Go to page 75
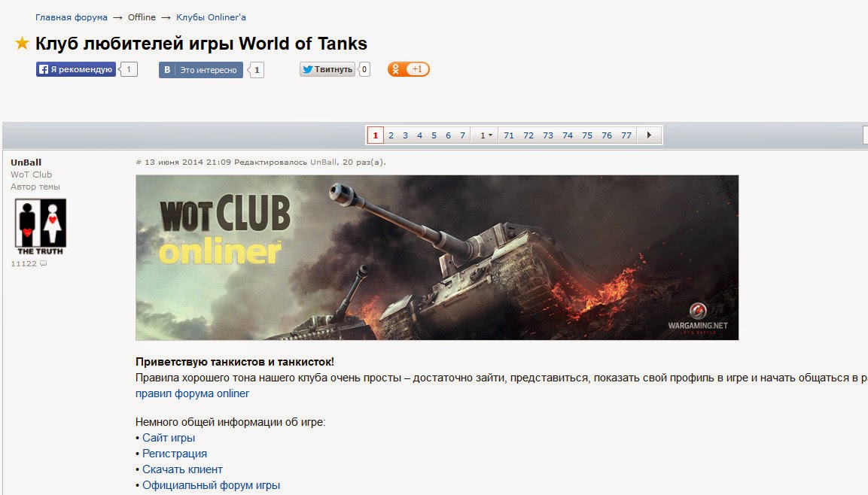 coord(587,135)
